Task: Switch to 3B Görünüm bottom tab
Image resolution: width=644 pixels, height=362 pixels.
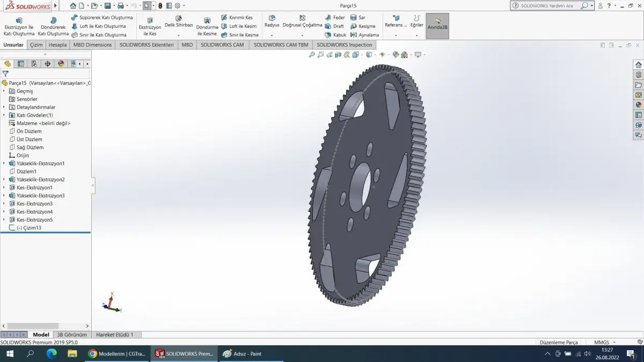Action: pyautogui.click(x=72, y=335)
